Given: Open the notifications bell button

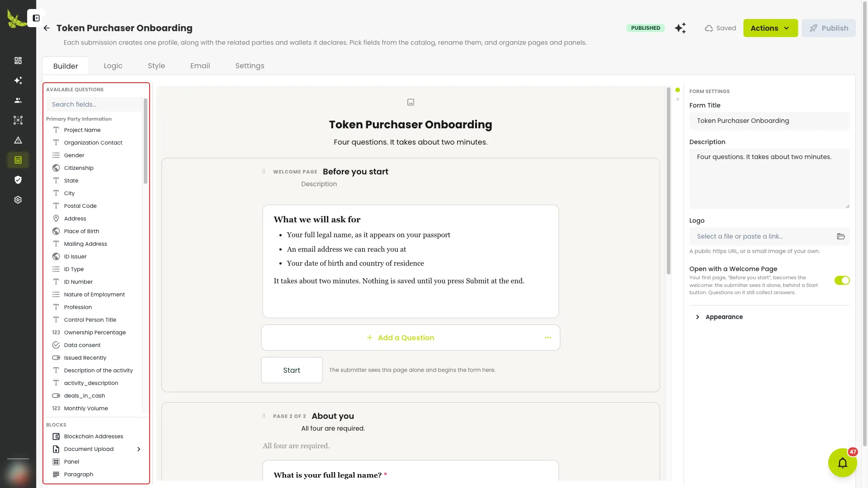Looking at the screenshot, I should click(842, 463).
